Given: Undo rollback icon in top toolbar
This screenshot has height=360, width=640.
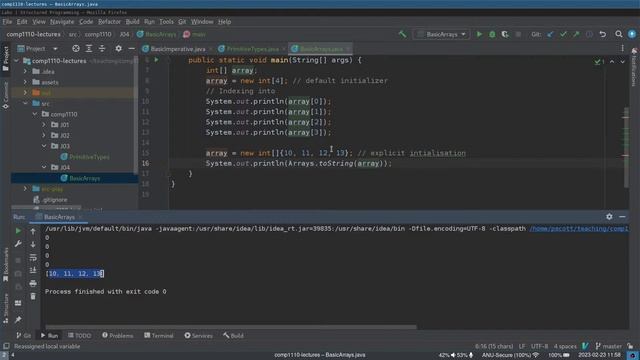Looking at the screenshot, I should [603, 34].
